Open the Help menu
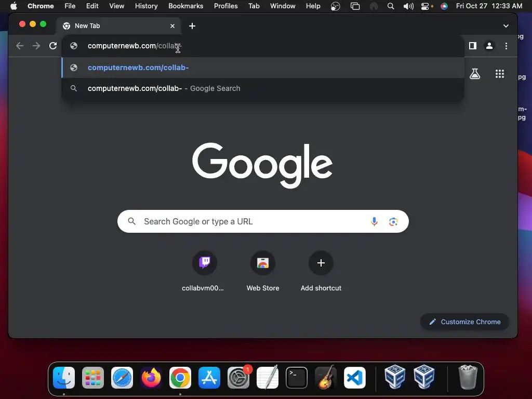Viewport: 532px width, 399px height. (x=313, y=6)
